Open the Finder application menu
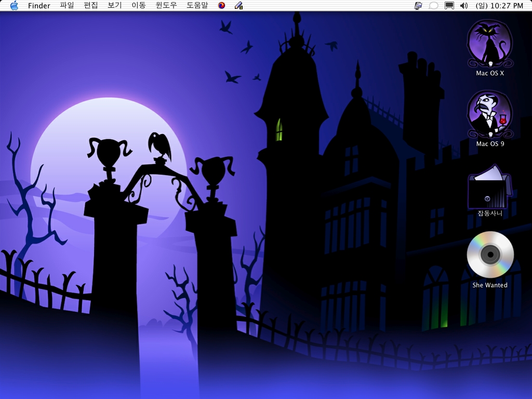 pyautogui.click(x=39, y=6)
